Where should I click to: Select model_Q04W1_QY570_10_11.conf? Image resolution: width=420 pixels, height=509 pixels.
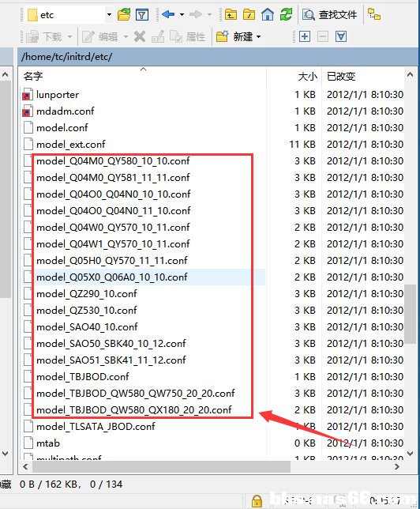pos(113,243)
